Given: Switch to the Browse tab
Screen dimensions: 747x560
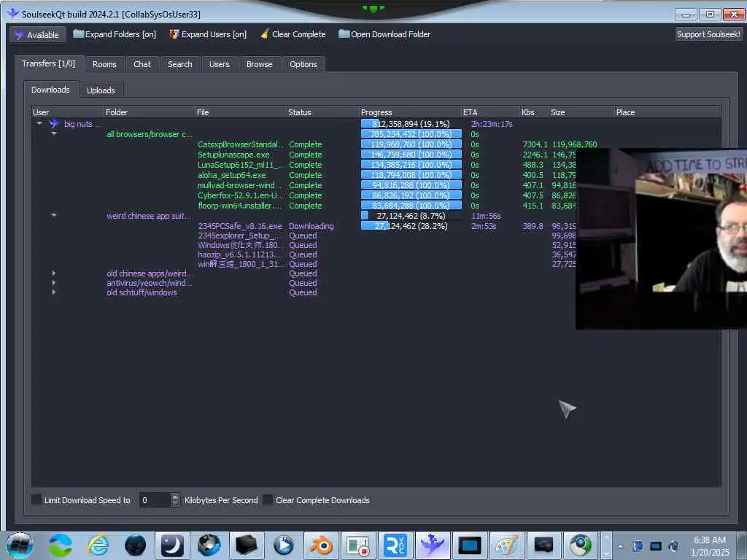Looking at the screenshot, I should (259, 64).
